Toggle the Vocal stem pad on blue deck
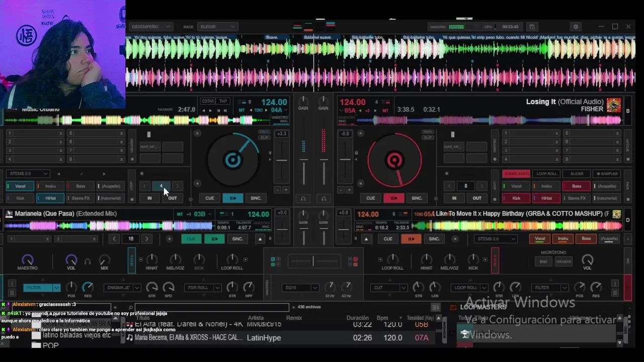The height and width of the screenshot is (362, 644). (20, 186)
